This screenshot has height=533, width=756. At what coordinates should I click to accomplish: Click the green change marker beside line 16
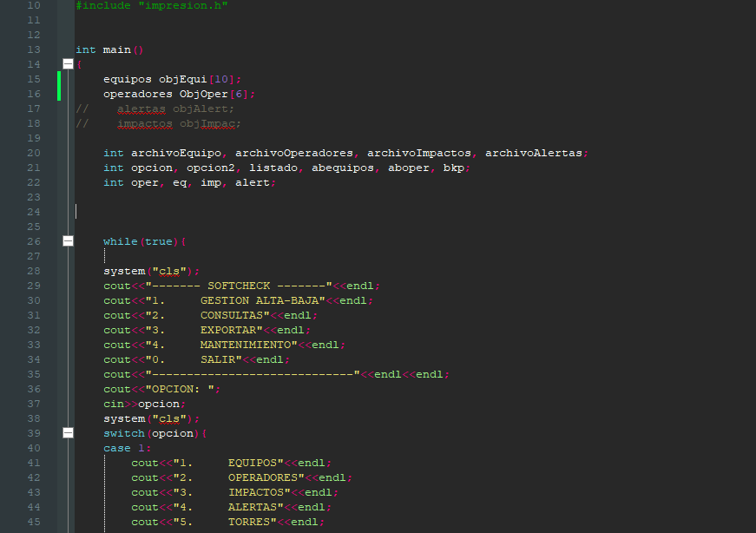57,93
